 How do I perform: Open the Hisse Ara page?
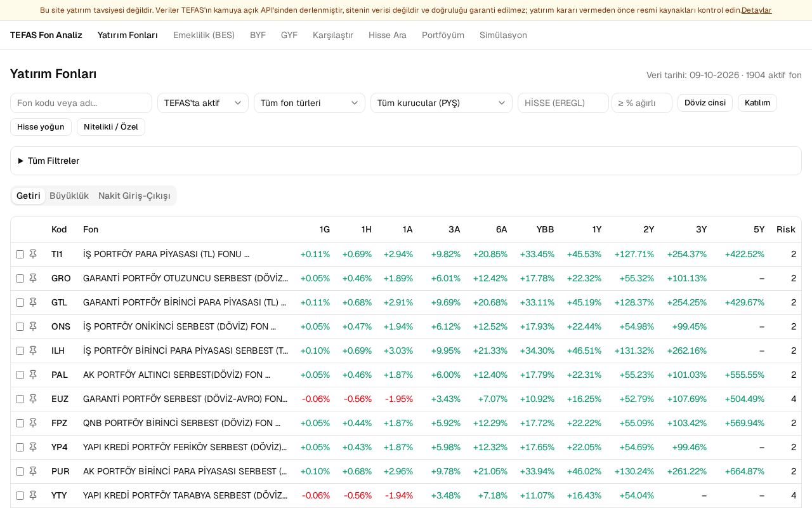388,35
